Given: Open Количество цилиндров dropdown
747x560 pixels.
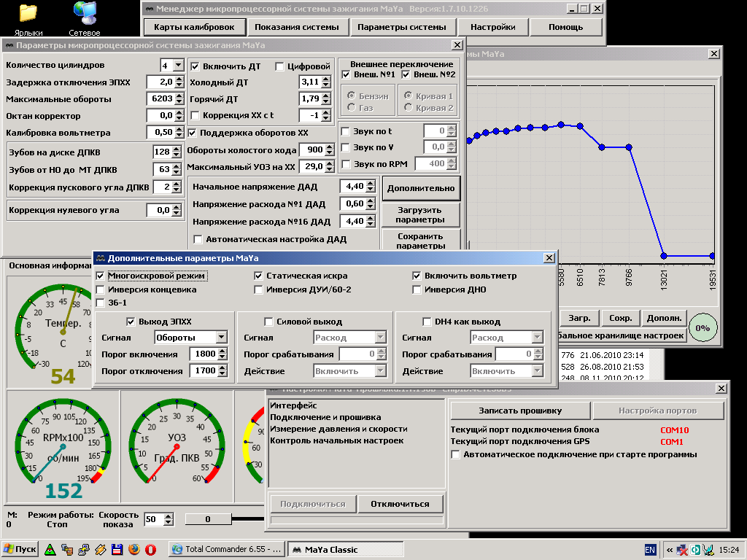Looking at the screenshot, I should [178, 65].
